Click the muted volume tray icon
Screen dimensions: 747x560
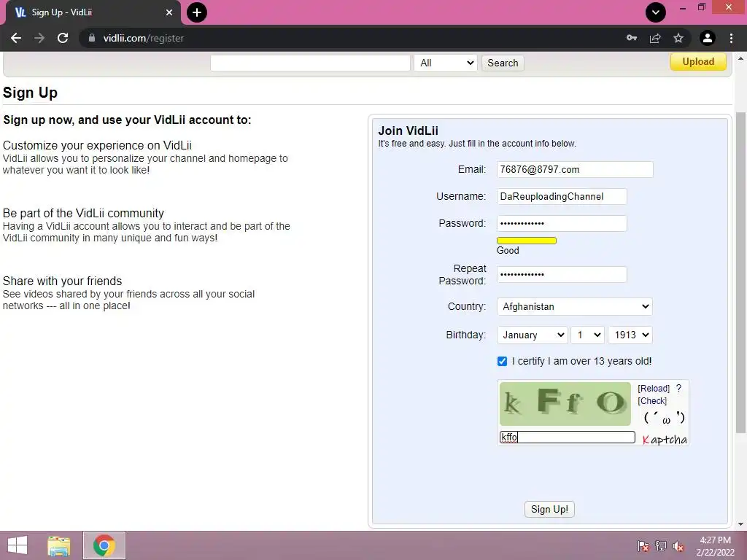678,546
